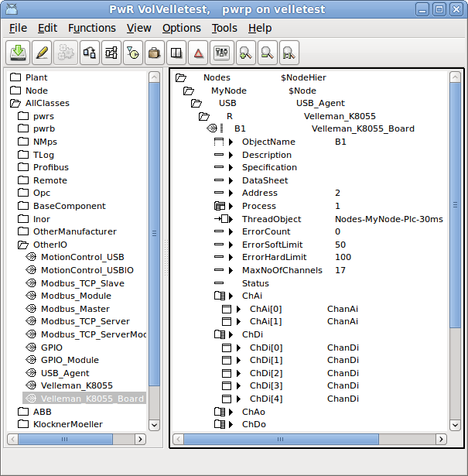
Task: Click the GPIO class icon
Action: tap(31, 347)
